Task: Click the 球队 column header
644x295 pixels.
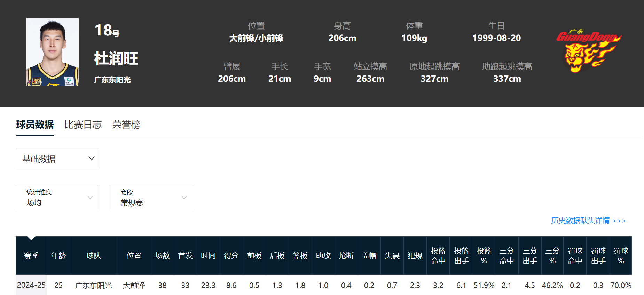Action: [93, 256]
